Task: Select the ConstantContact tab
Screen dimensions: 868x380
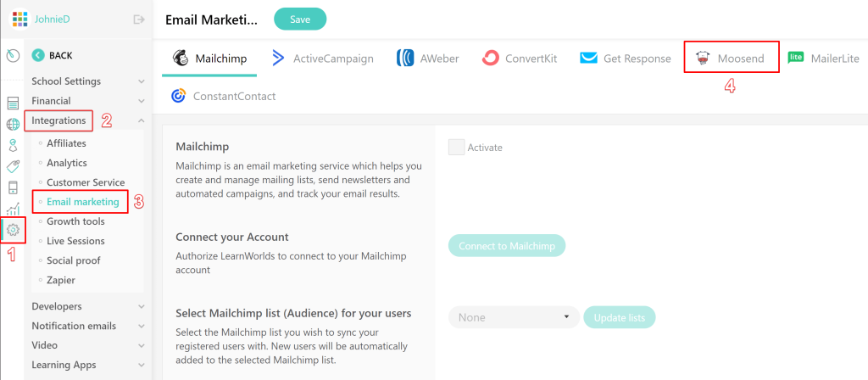Action: point(223,96)
